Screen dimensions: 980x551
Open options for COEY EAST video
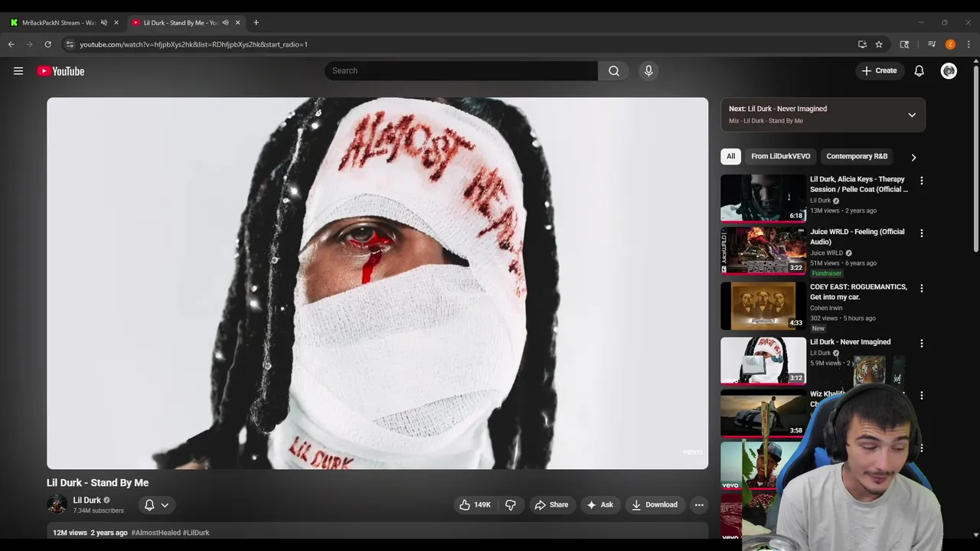click(x=921, y=289)
